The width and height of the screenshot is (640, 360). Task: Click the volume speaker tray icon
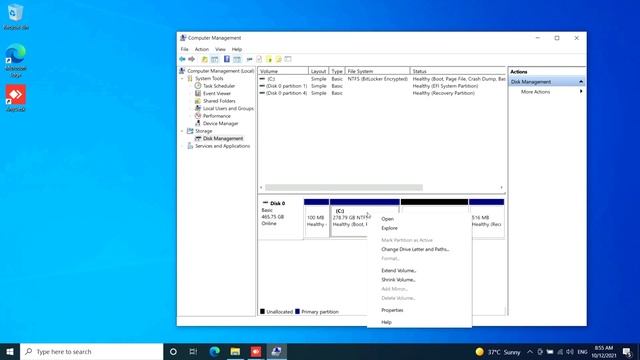pyautogui.click(x=570, y=352)
